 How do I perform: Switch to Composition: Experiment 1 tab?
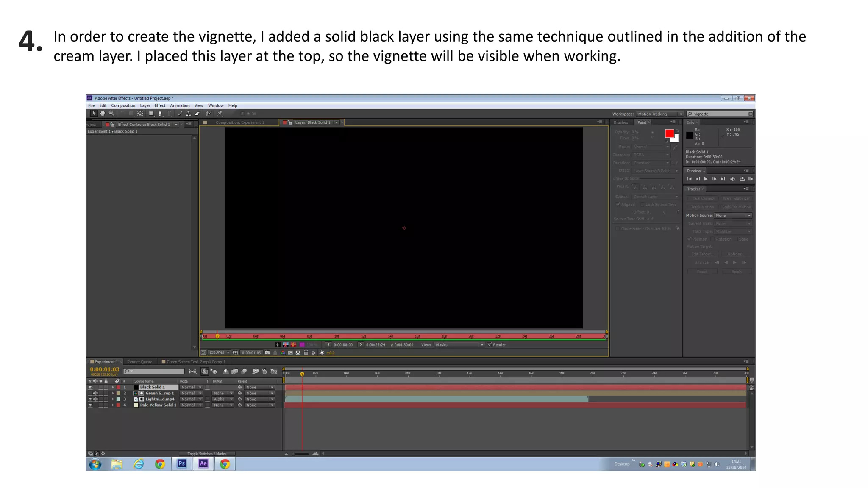(239, 122)
